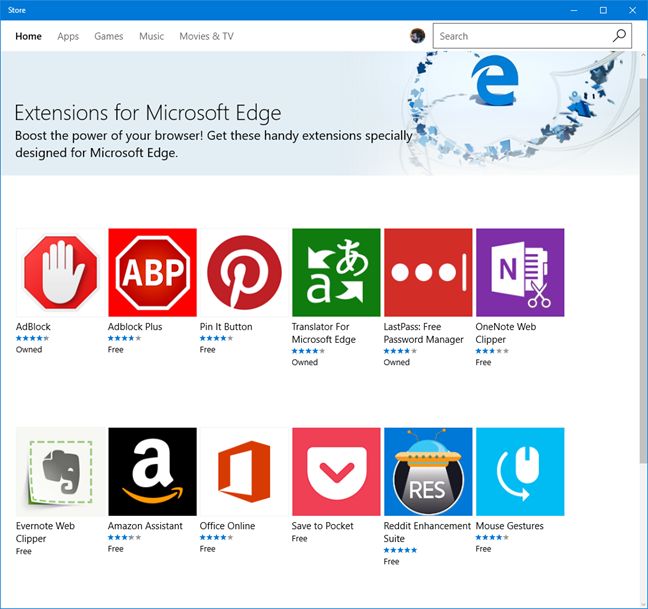This screenshot has height=609, width=648.
Task: Maximize the Store window
Action: click(x=603, y=10)
